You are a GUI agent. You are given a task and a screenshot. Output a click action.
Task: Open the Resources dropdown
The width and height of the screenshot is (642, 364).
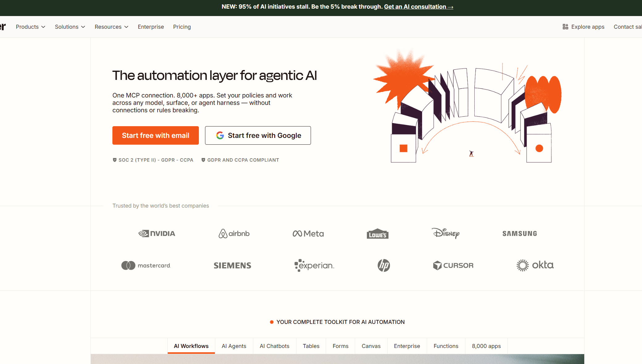111,27
